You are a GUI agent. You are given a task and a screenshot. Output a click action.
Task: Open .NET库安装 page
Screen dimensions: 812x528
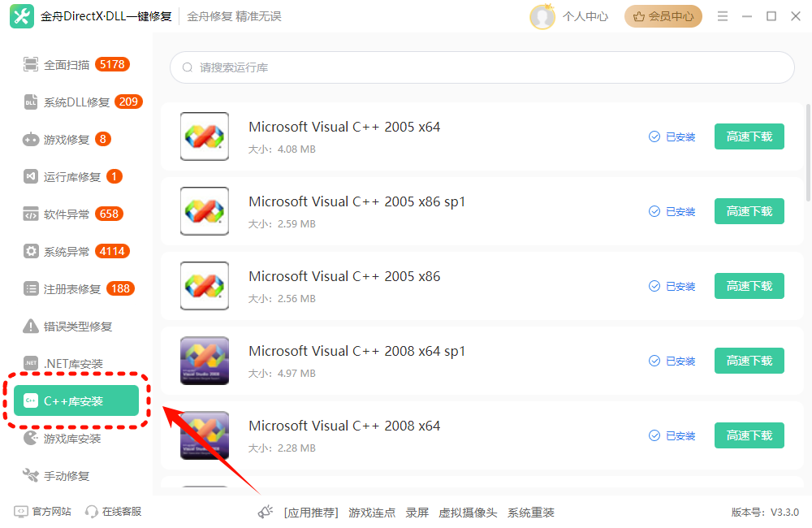pyautogui.click(x=76, y=363)
